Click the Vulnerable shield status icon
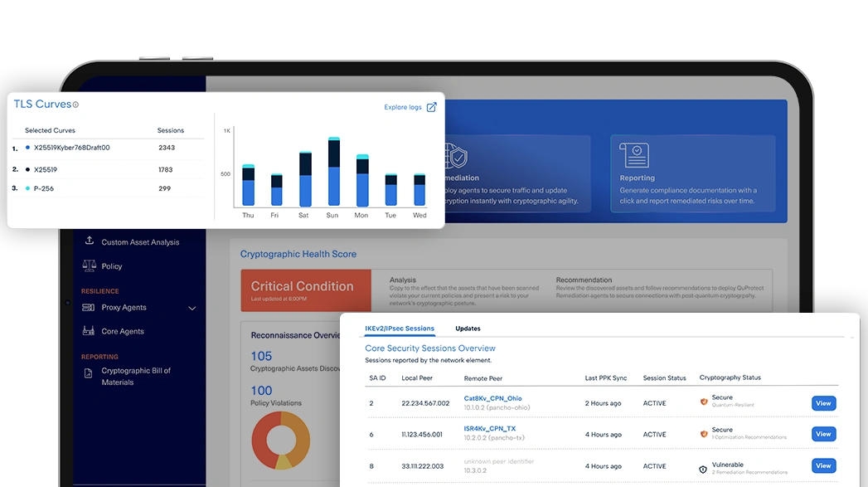This screenshot has height=487, width=868. point(703,469)
